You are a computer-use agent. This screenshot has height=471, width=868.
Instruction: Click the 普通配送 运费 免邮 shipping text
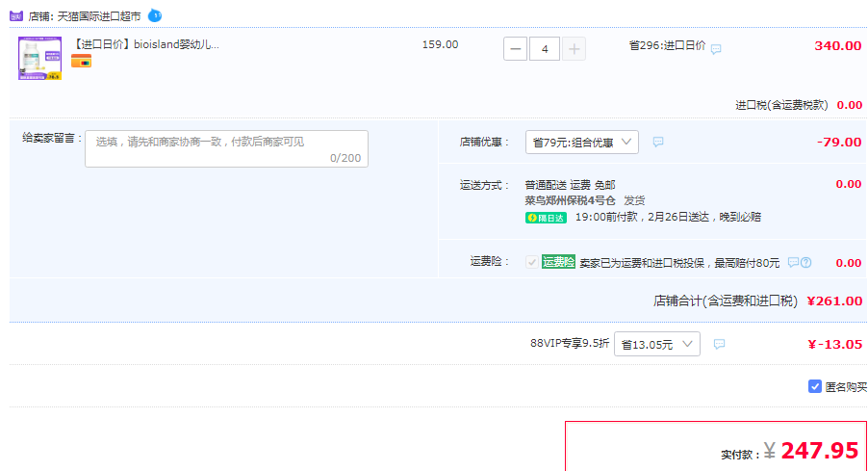[571, 185]
